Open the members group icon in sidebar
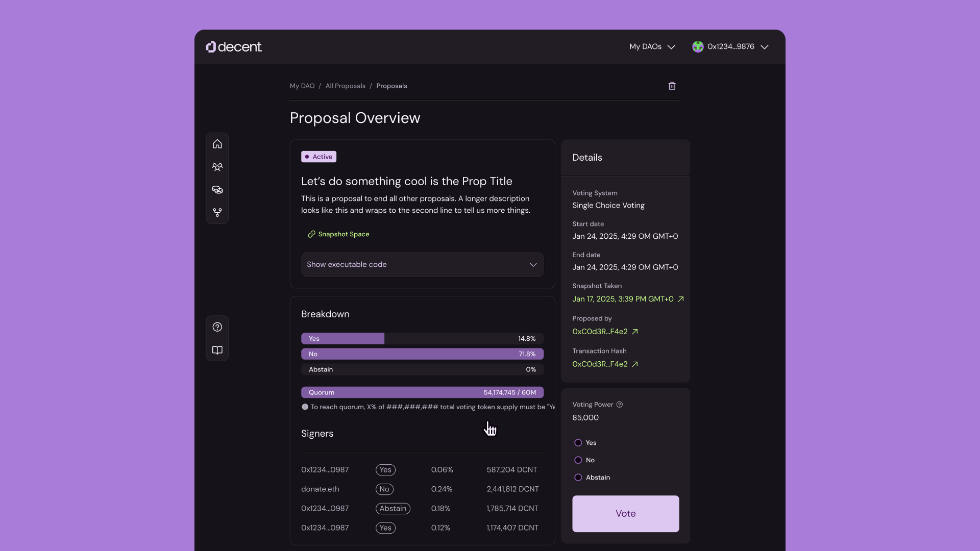This screenshot has height=551, width=980. [217, 167]
